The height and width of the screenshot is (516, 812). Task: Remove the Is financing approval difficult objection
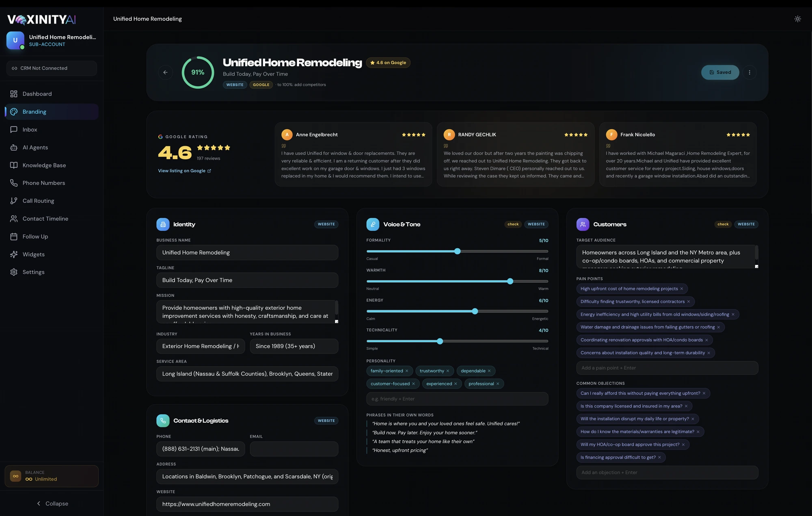[659, 457]
